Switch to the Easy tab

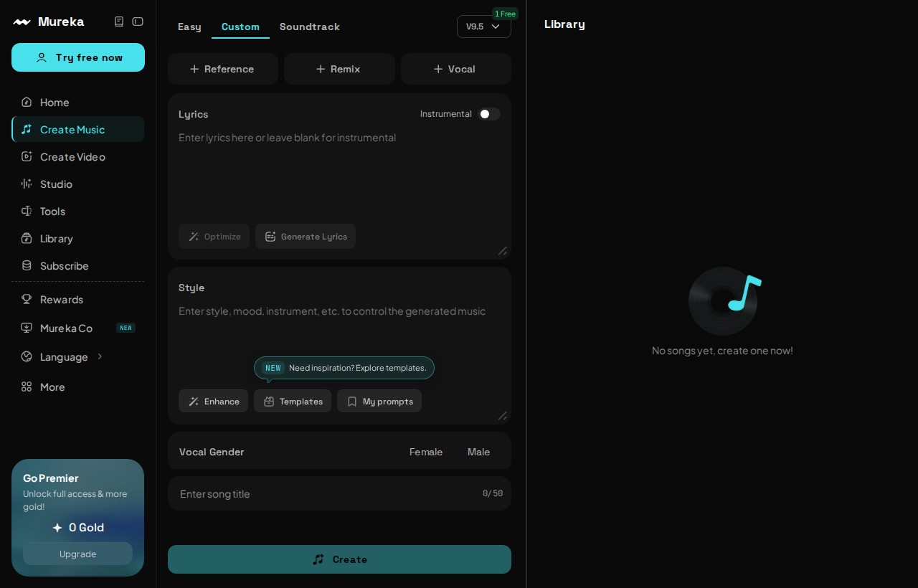point(189,27)
